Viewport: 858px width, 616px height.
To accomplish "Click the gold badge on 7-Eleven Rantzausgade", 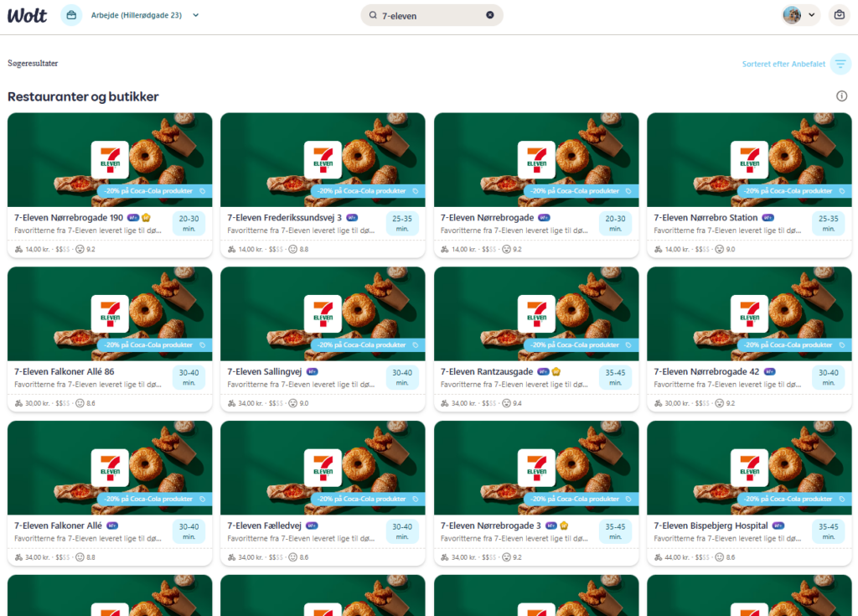I will pos(556,372).
